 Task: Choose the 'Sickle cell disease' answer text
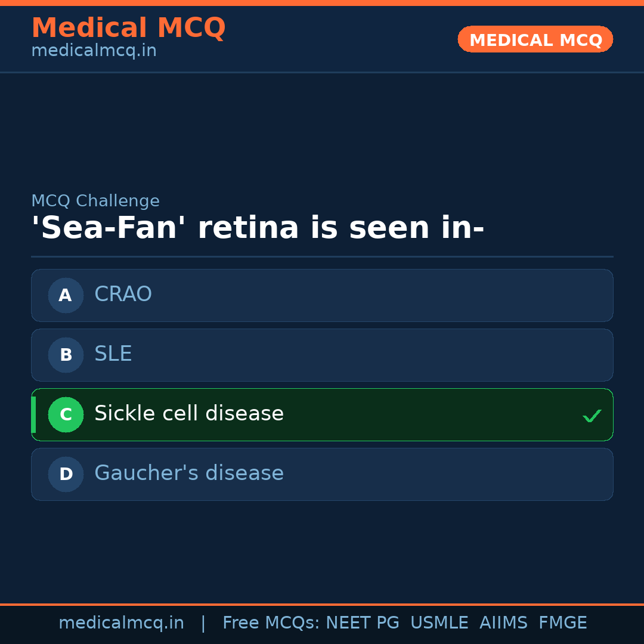[x=189, y=414]
